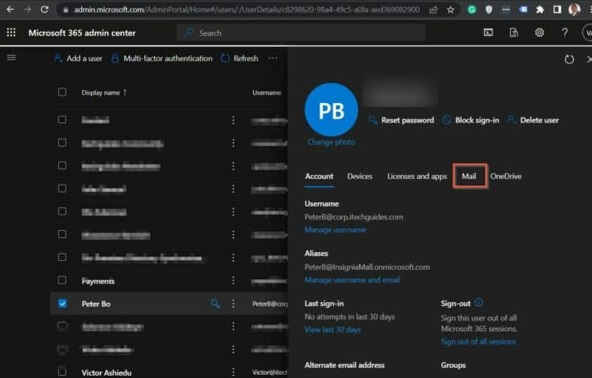Switch to the Account tab

click(319, 176)
